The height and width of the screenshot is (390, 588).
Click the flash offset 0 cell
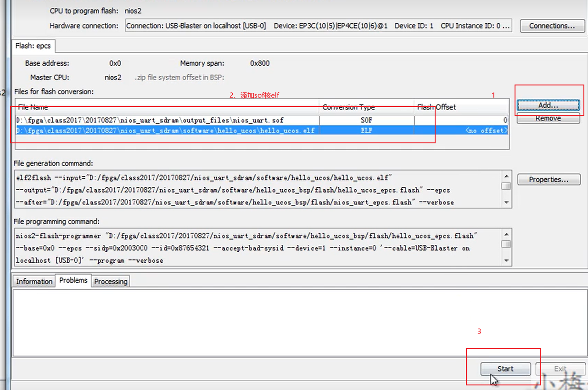click(461, 120)
